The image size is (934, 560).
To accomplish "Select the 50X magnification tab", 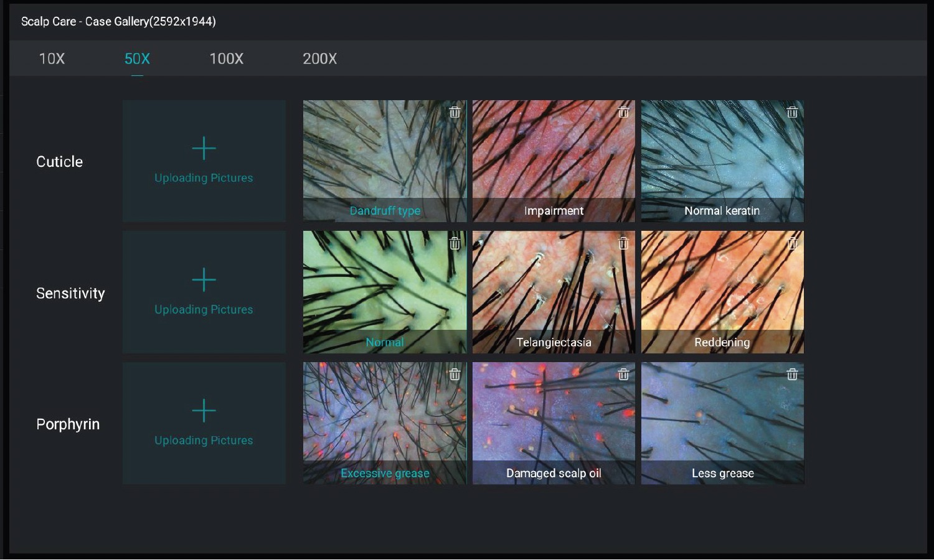I will (x=136, y=59).
